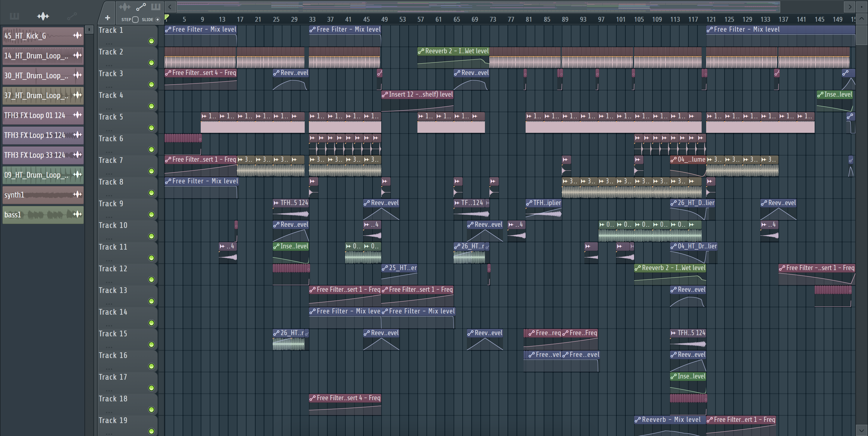Open clip menu of Track 12 Free Filter Freq clip
This screenshot has width=868, height=436.
pyautogui.click(x=782, y=268)
